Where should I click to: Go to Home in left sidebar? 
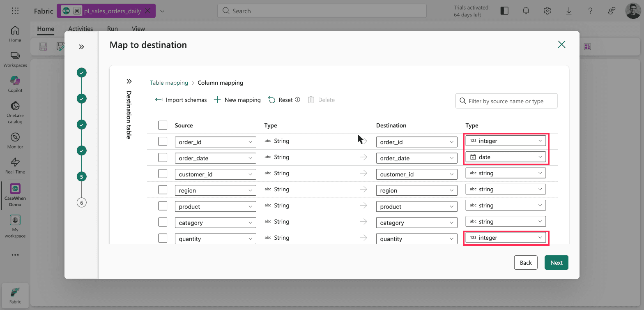(x=15, y=34)
